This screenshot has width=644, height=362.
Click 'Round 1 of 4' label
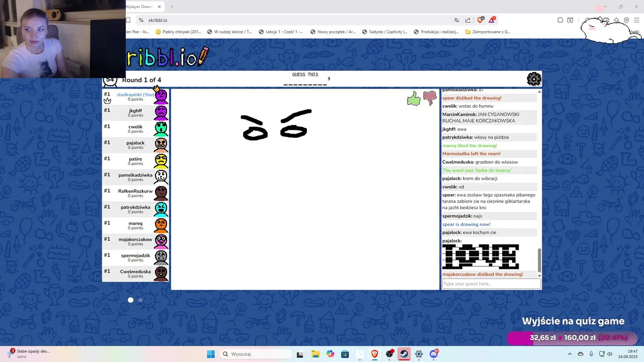tap(141, 80)
